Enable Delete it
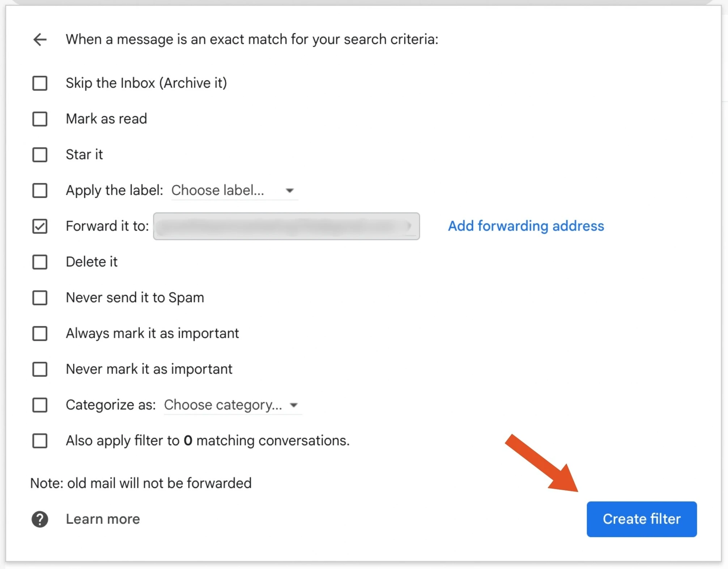The width and height of the screenshot is (728, 569). click(x=40, y=262)
